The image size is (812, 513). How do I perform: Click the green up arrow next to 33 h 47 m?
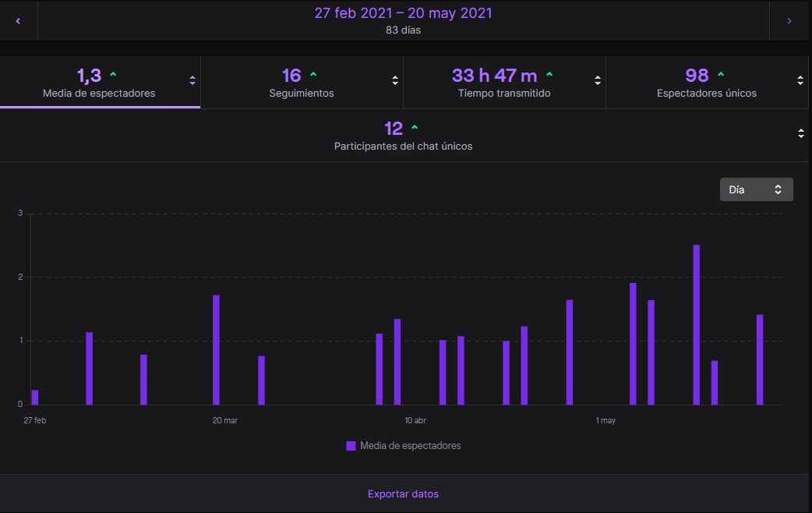tap(549, 75)
